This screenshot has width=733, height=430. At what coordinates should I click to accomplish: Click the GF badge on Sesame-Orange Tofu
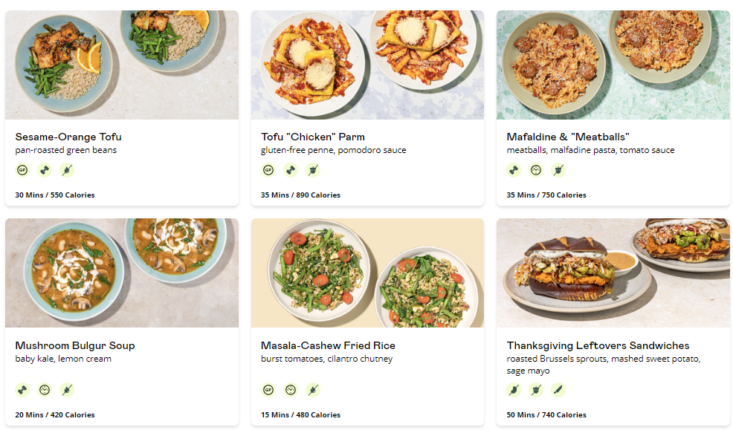click(22, 170)
